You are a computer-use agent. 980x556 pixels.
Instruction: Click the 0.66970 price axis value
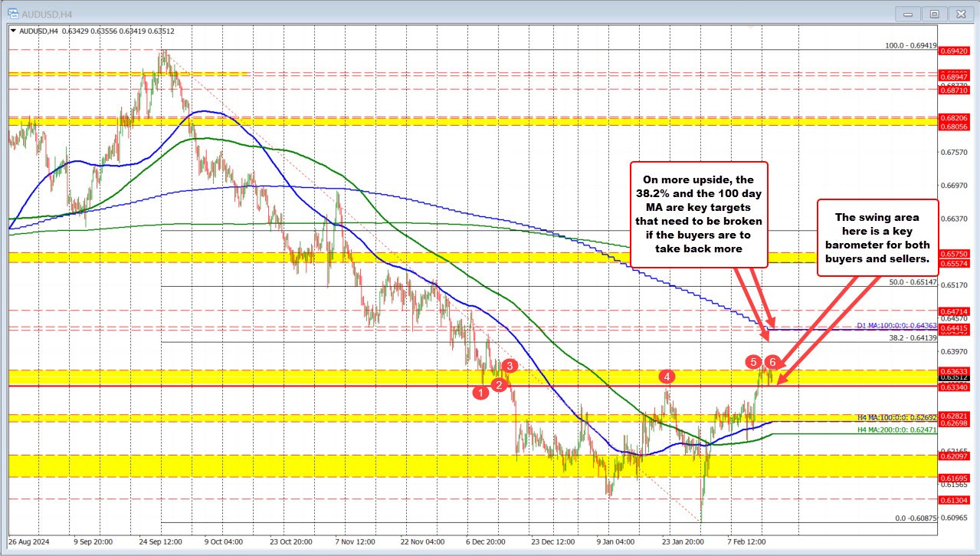(x=955, y=186)
